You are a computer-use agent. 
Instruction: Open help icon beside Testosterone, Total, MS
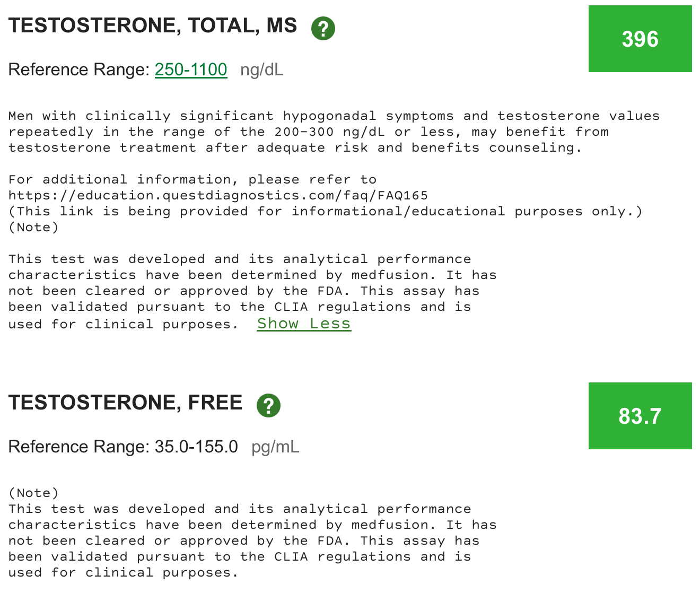coord(323,28)
